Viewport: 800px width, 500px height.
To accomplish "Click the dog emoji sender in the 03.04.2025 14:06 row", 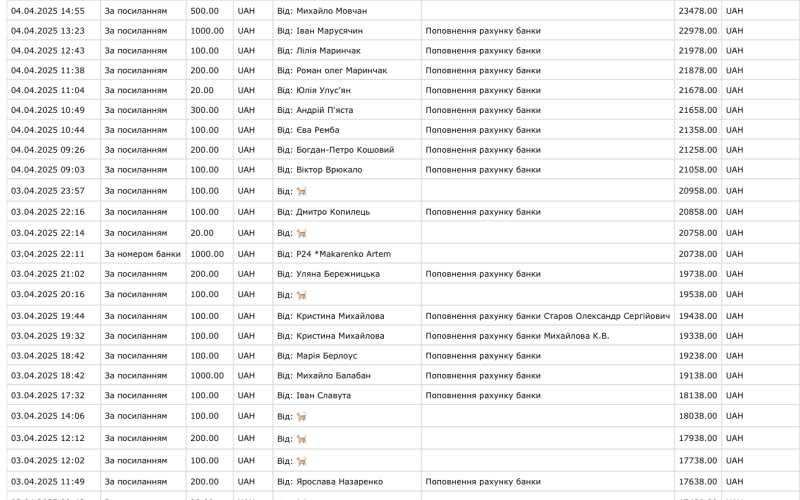I will [x=302, y=416].
